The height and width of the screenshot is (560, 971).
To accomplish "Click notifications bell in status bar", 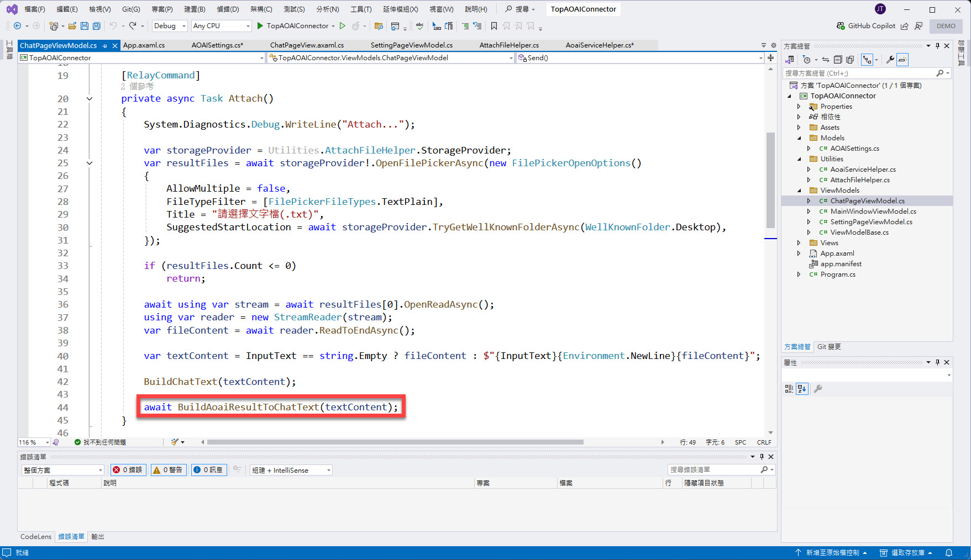I will pyautogui.click(x=949, y=553).
